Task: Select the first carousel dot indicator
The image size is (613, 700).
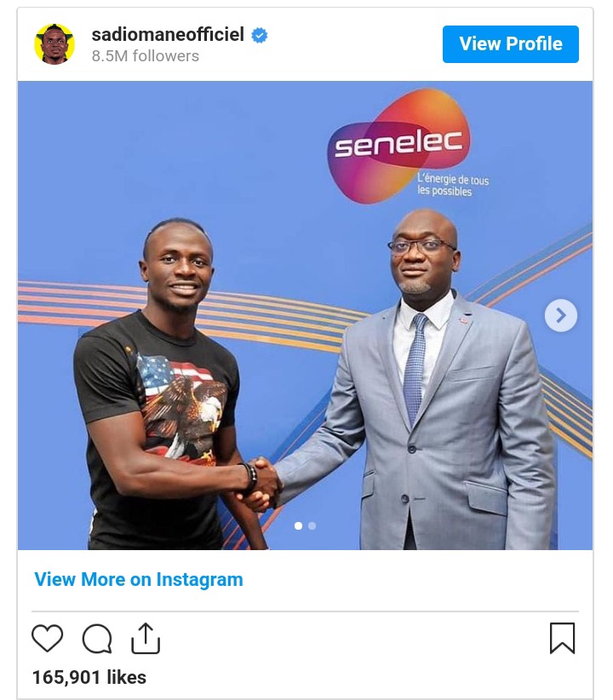Action: (x=298, y=526)
